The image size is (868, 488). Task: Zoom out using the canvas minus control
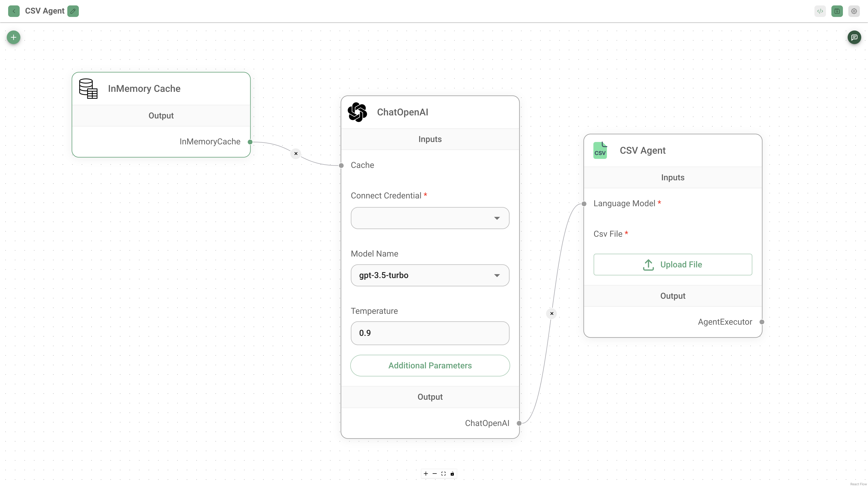[x=435, y=474]
